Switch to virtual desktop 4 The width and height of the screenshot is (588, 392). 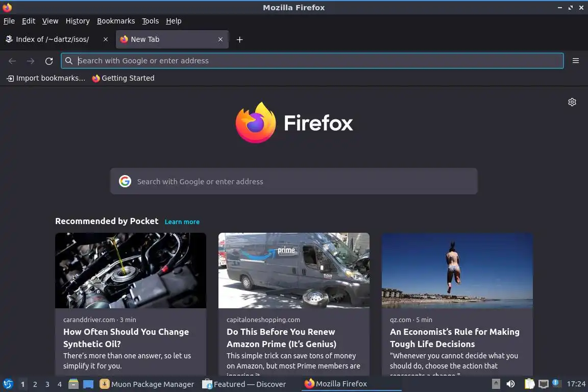tap(59, 384)
